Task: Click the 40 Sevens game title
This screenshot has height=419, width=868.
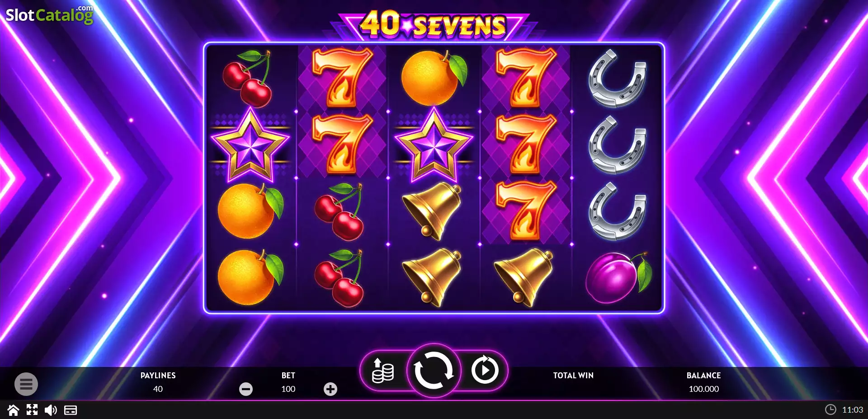Action: 434,24
